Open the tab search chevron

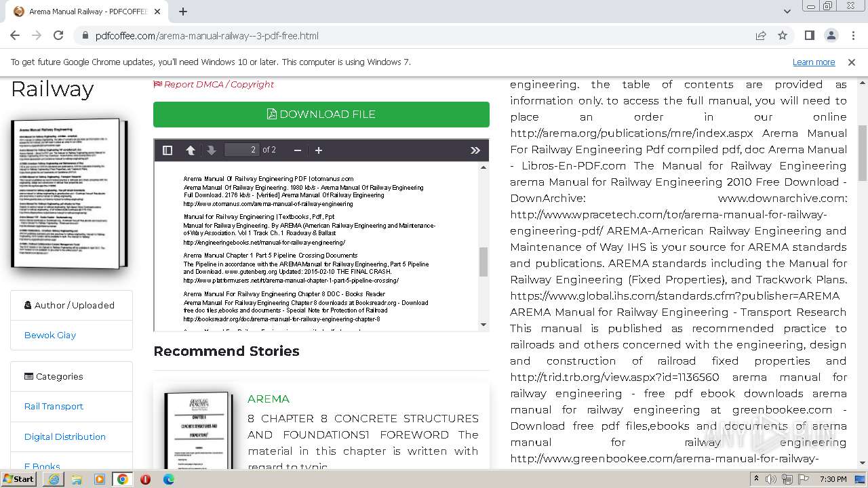pyautogui.click(x=787, y=12)
